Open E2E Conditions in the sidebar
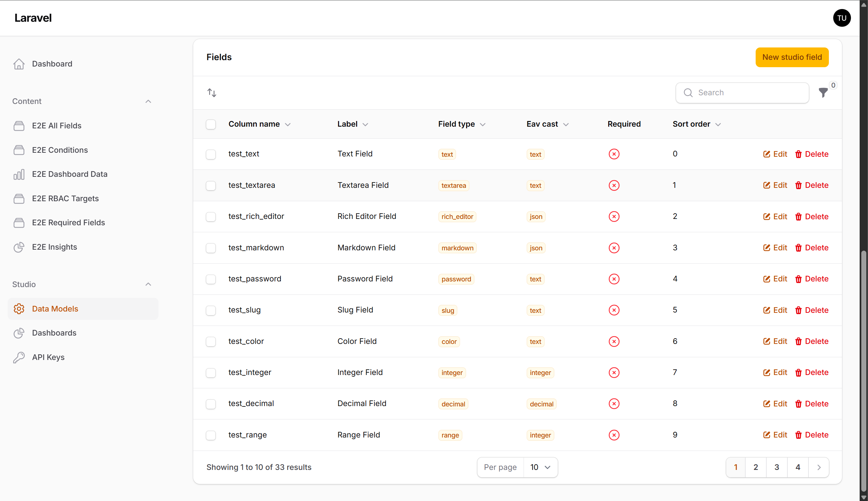Viewport: 868px width, 501px height. tap(60, 150)
